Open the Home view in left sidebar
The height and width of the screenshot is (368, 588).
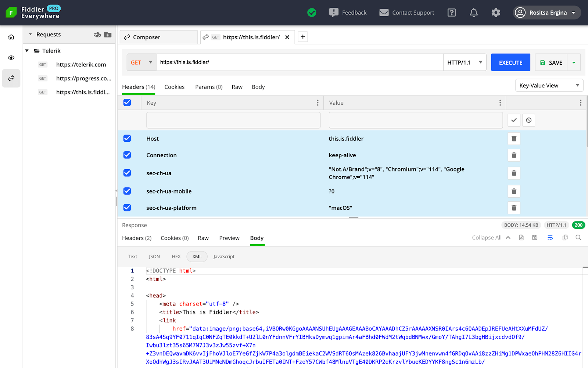click(11, 37)
